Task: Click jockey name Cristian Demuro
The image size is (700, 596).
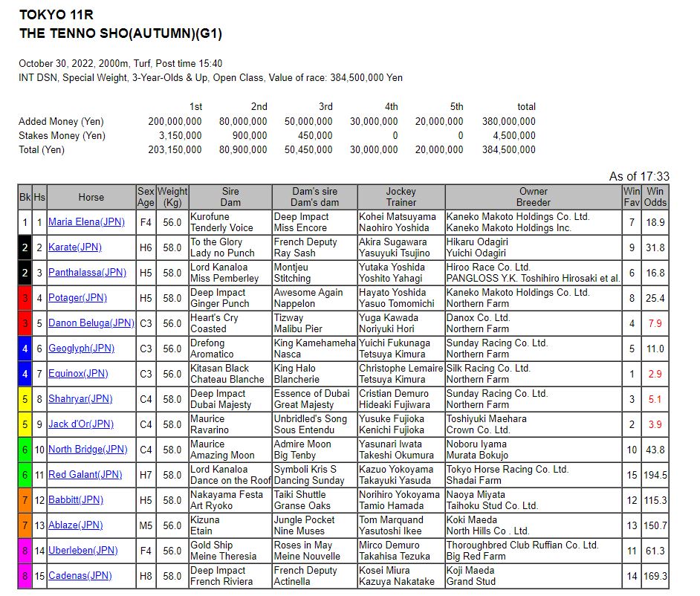Action: coord(394,393)
